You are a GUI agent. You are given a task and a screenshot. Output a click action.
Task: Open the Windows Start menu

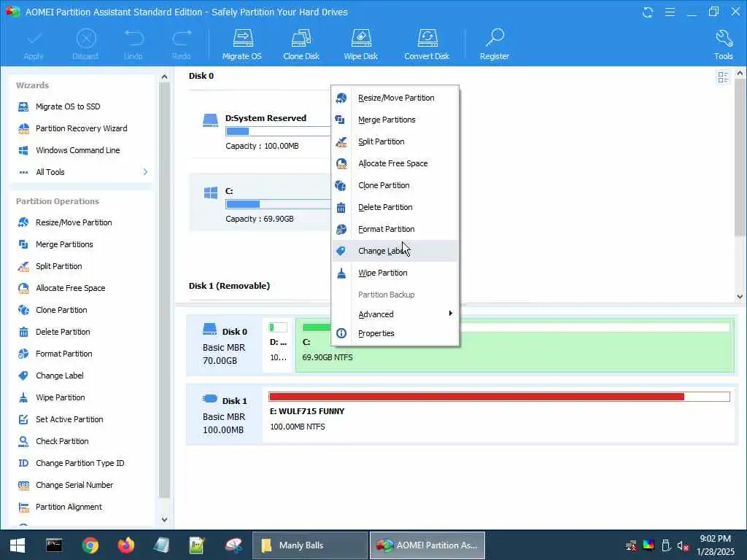point(18,545)
